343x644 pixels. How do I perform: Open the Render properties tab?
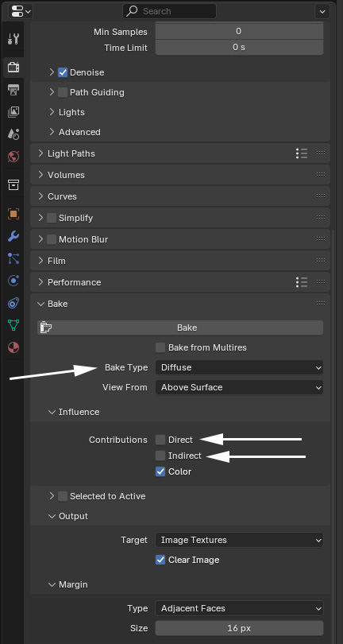(13, 68)
